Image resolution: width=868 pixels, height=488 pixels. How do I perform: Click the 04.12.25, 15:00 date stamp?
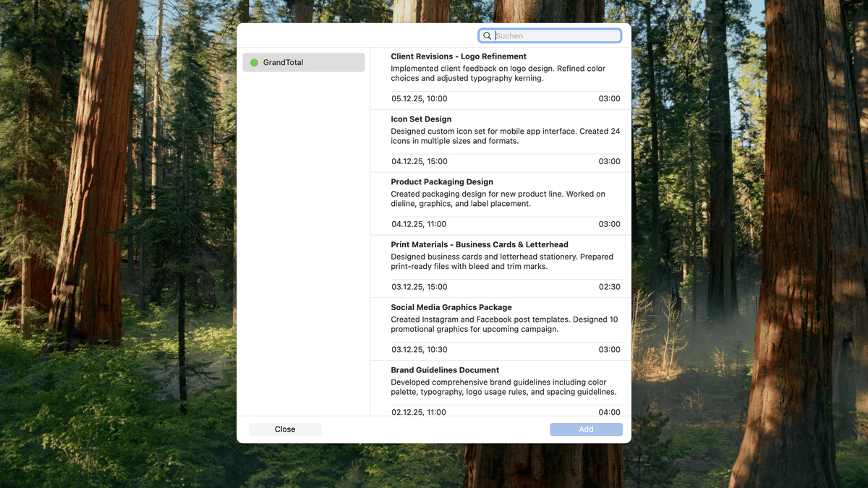(420, 162)
